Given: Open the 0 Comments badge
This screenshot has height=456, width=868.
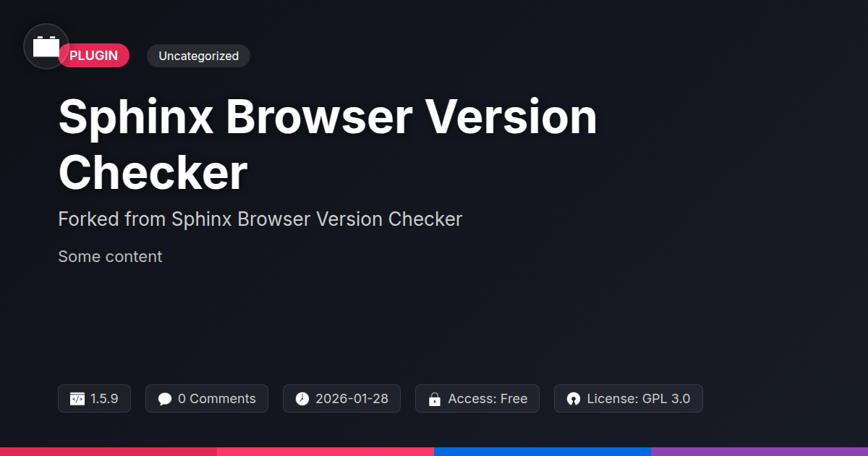Looking at the screenshot, I should pos(207,399).
